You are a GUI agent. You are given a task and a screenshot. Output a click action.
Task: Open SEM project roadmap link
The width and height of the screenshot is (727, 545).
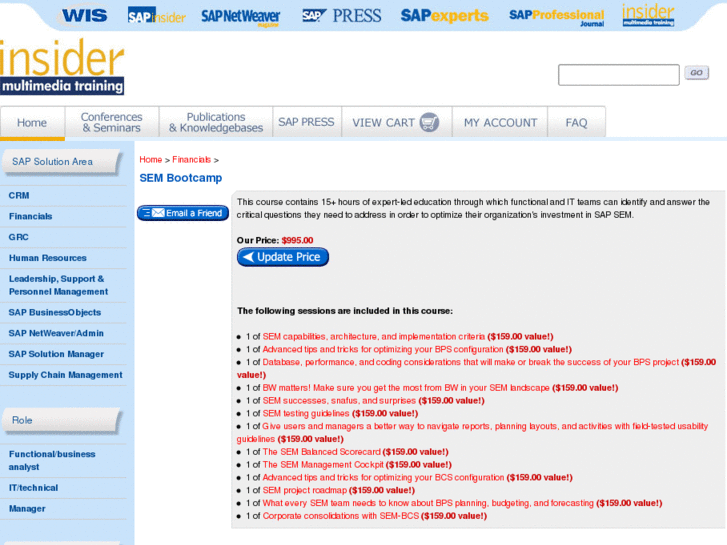click(305, 491)
